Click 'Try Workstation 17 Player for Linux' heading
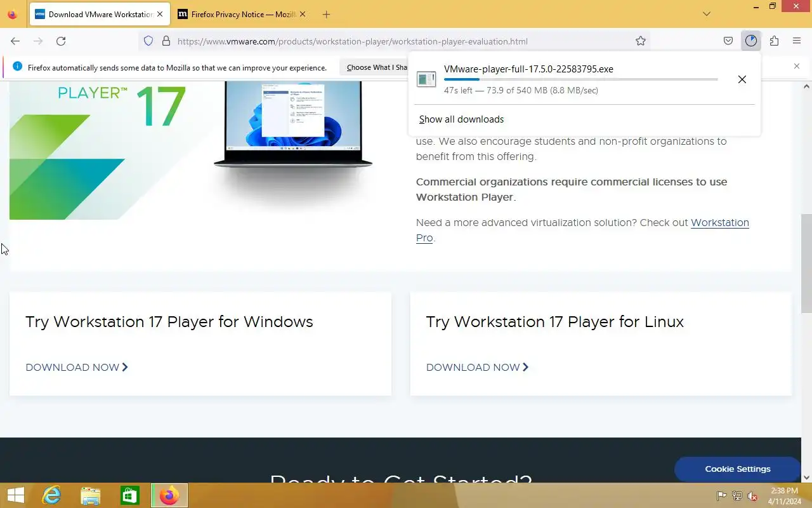 coord(555,322)
